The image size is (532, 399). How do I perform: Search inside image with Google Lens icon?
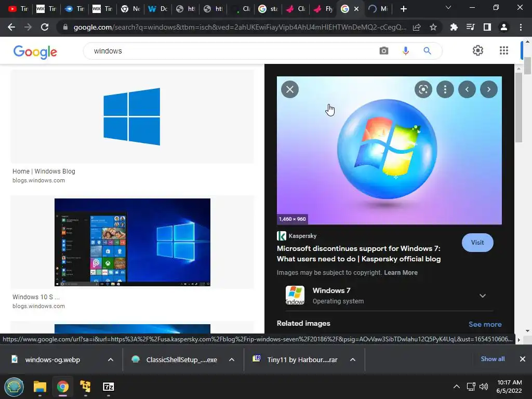(x=423, y=89)
